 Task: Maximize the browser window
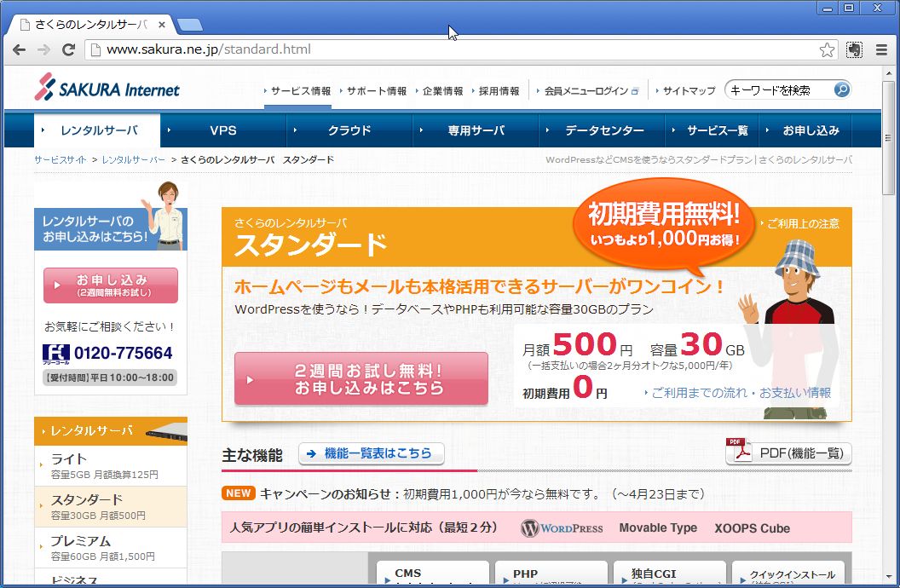click(848, 8)
